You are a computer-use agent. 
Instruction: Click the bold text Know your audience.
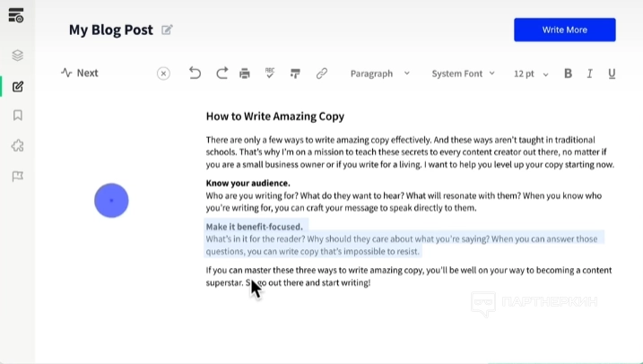(248, 183)
